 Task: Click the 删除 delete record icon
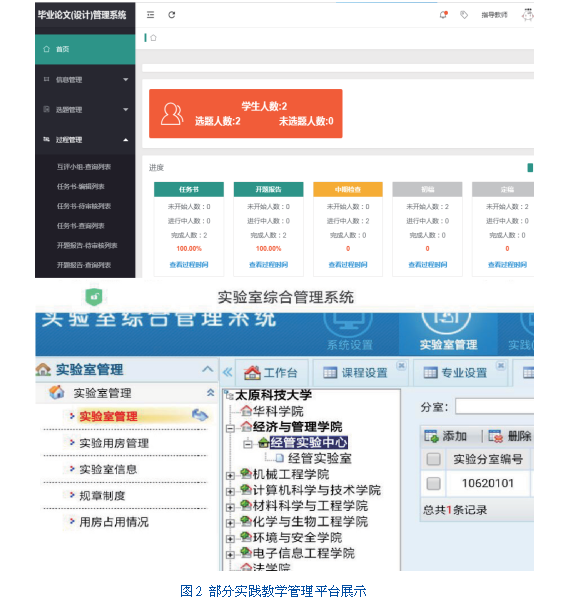click(x=495, y=436)
